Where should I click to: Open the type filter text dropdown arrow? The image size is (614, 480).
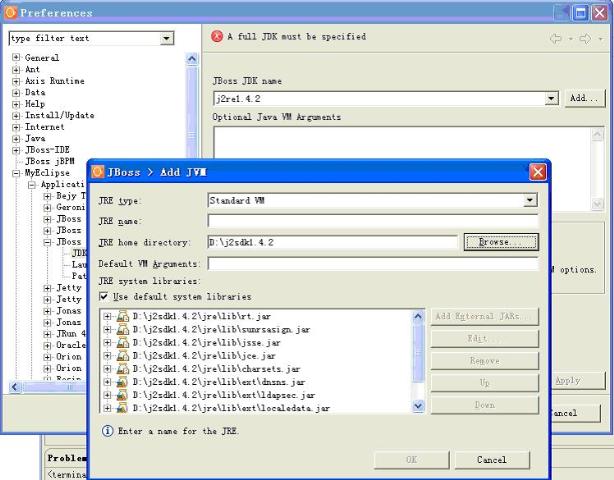click(166, 38)
